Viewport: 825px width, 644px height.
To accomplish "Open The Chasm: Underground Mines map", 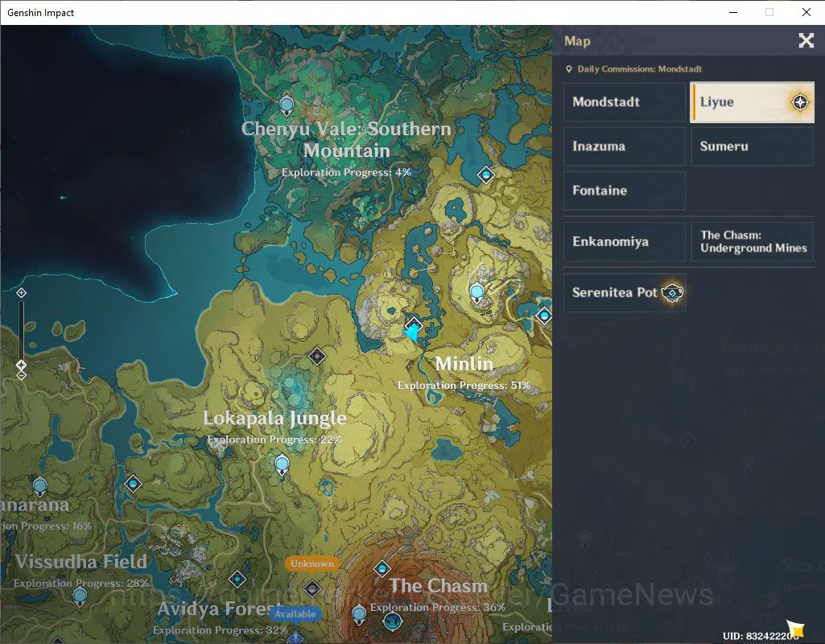I will [752, 242].
